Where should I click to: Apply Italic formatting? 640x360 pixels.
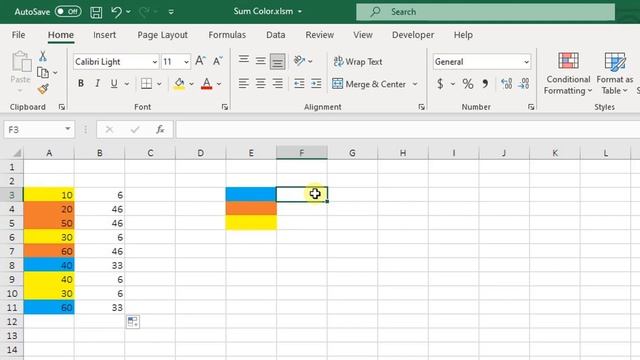[97, 84]
